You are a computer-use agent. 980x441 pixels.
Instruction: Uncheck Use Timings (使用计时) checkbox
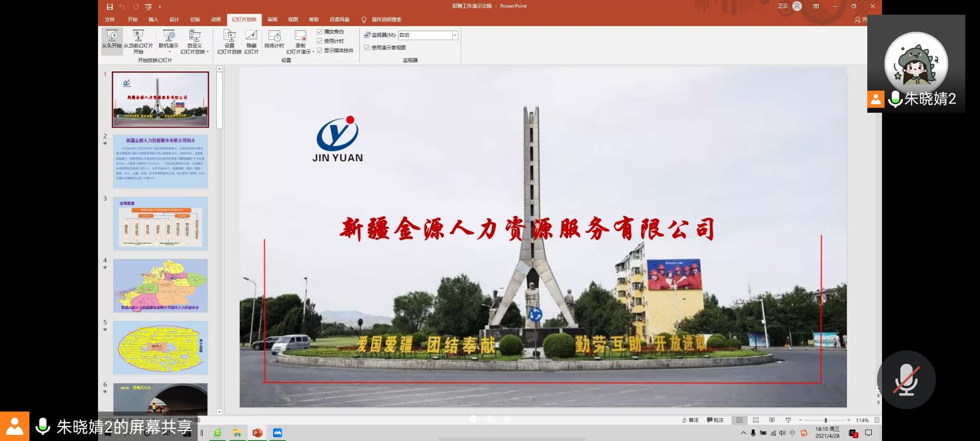pyautogui.click(x=320, y=41)
